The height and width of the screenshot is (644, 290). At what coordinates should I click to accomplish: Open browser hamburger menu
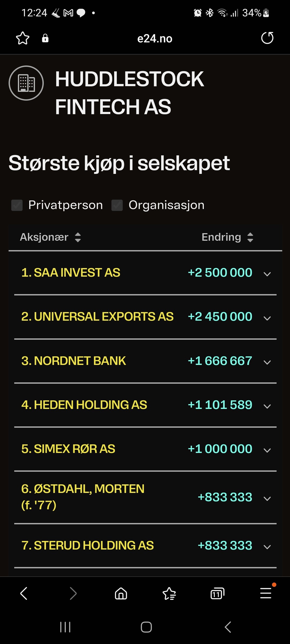266,593
